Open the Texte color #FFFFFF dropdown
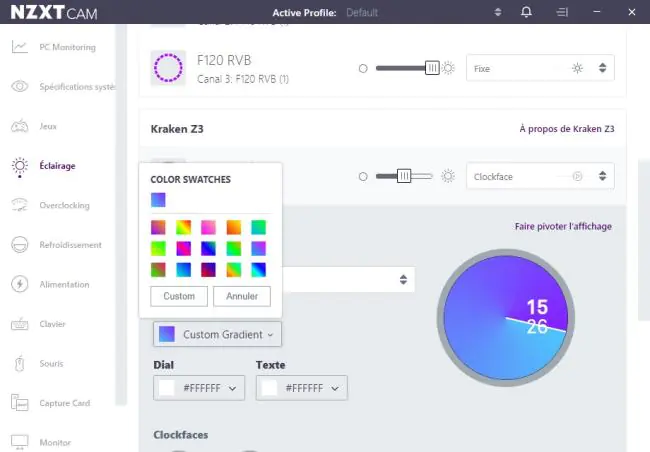650x452 pixels. pos(301,388)
